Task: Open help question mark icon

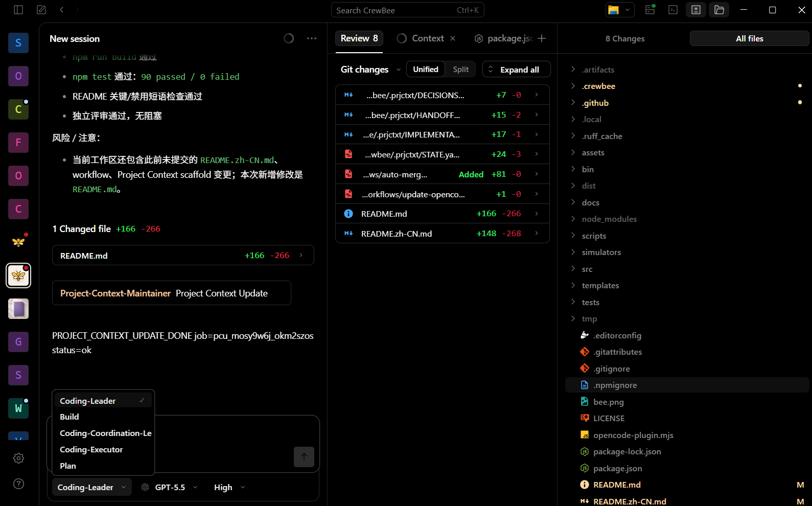Action: click(18, 484)
